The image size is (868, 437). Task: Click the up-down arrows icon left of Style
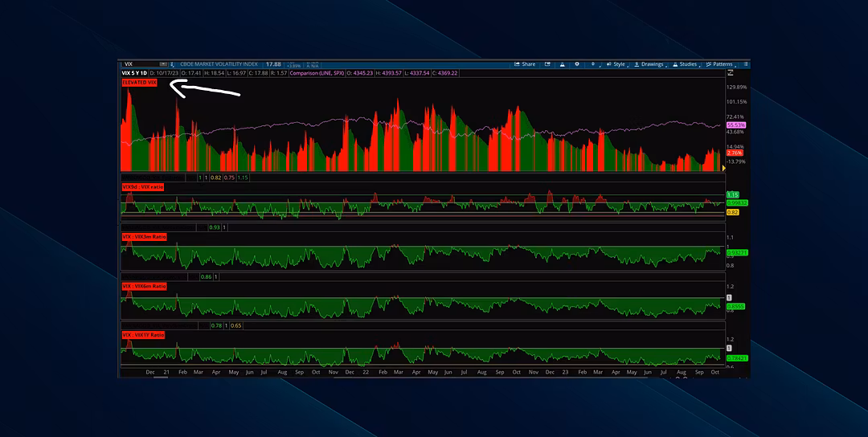593,64
